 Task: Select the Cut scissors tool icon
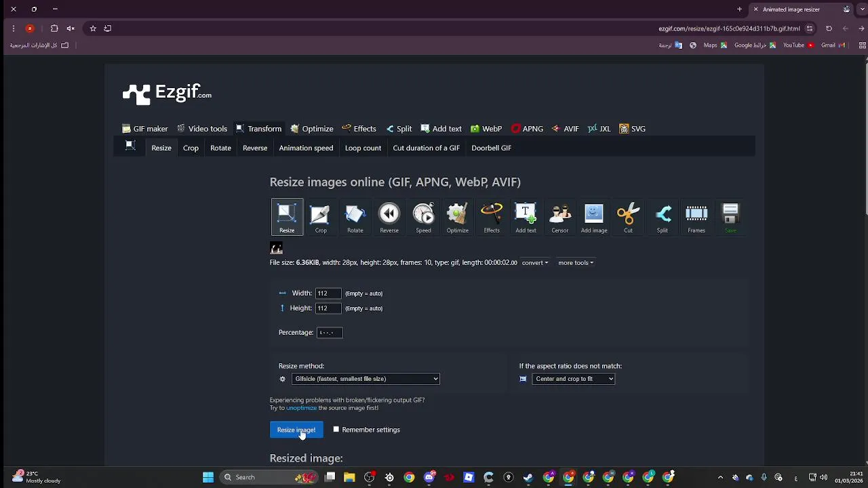628,218
